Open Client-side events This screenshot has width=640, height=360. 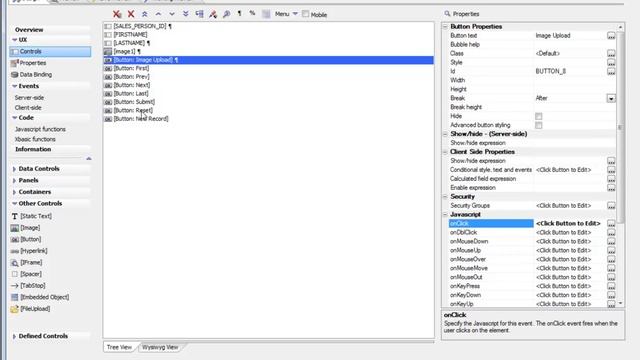point(28,108)
